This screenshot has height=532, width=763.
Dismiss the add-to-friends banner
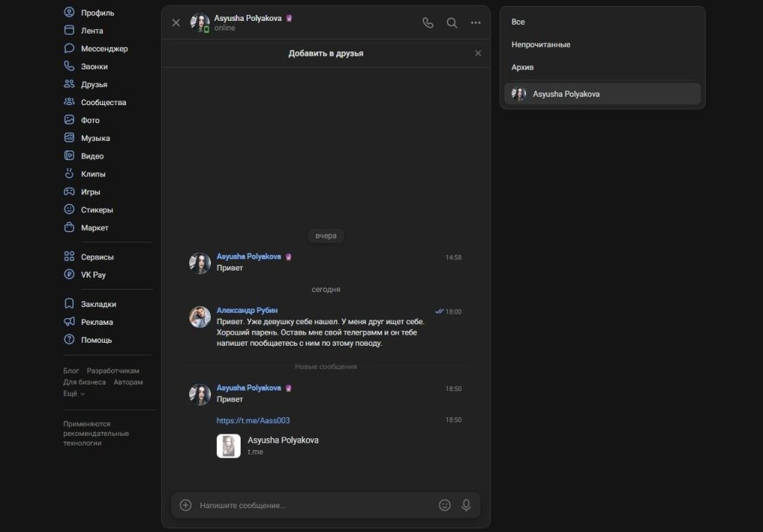click(478, 54)
